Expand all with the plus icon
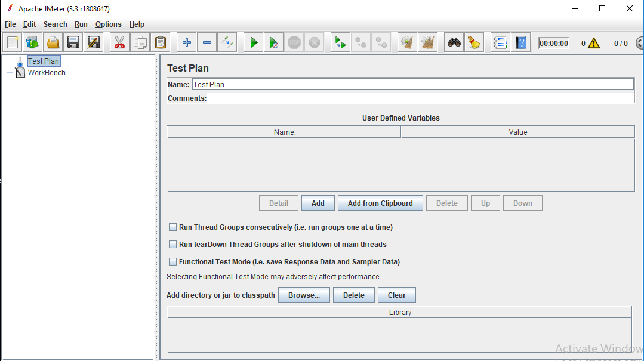 (x=186, y=42)
